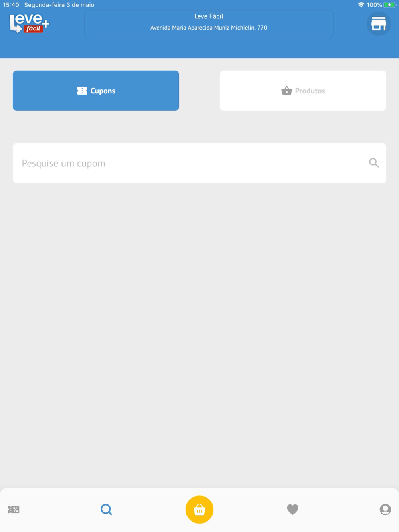Open the yellow shopping basket button
Screen dimensions: 399x532
(x=199, y=509)
